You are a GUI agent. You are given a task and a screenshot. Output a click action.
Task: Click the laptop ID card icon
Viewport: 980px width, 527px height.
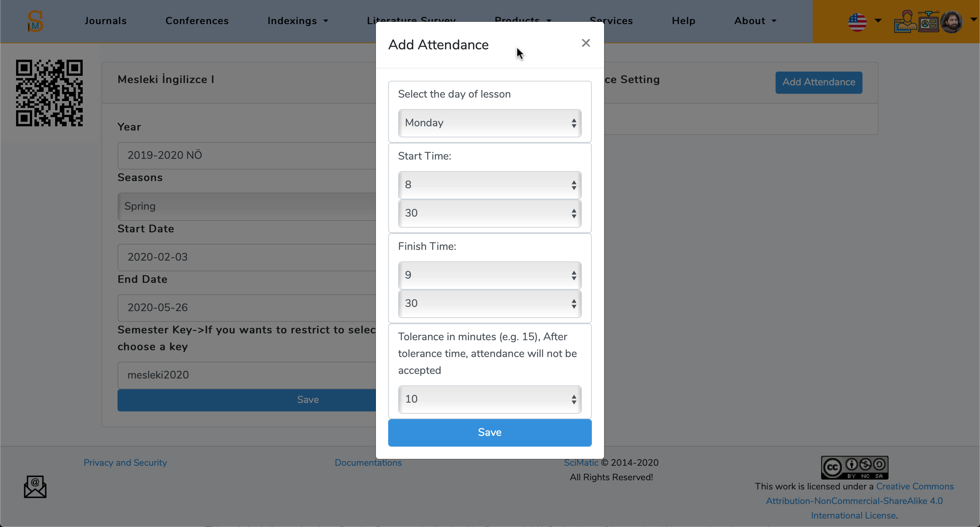(928, 22)
